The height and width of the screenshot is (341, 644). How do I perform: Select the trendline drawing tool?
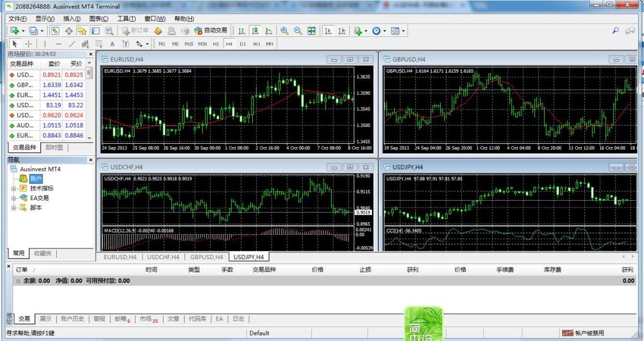(x=72, y=44)
